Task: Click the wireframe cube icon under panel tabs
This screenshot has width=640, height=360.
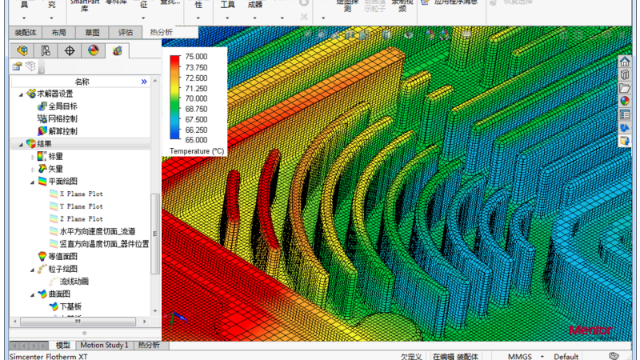Action: [x=31, y=66]
